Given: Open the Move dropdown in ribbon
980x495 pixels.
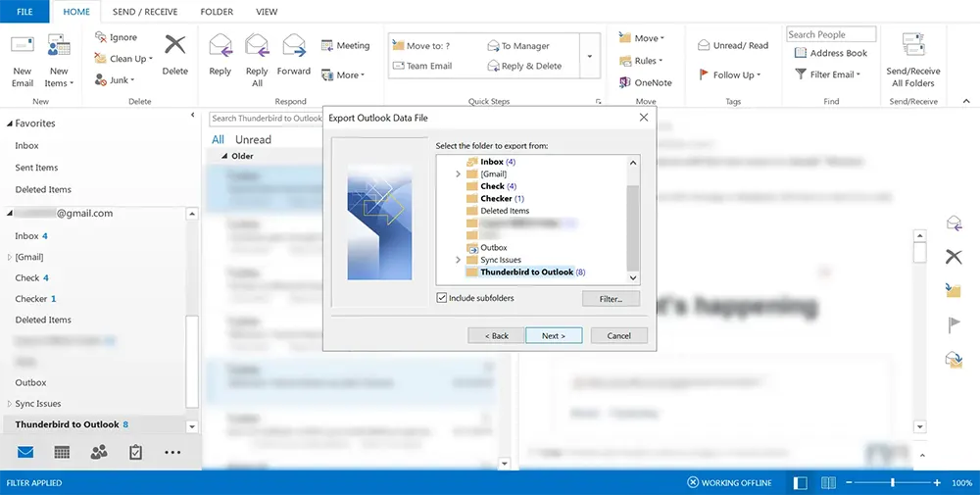Looking at the screenshot, I should pyautogui.click(x=642, y=38).
